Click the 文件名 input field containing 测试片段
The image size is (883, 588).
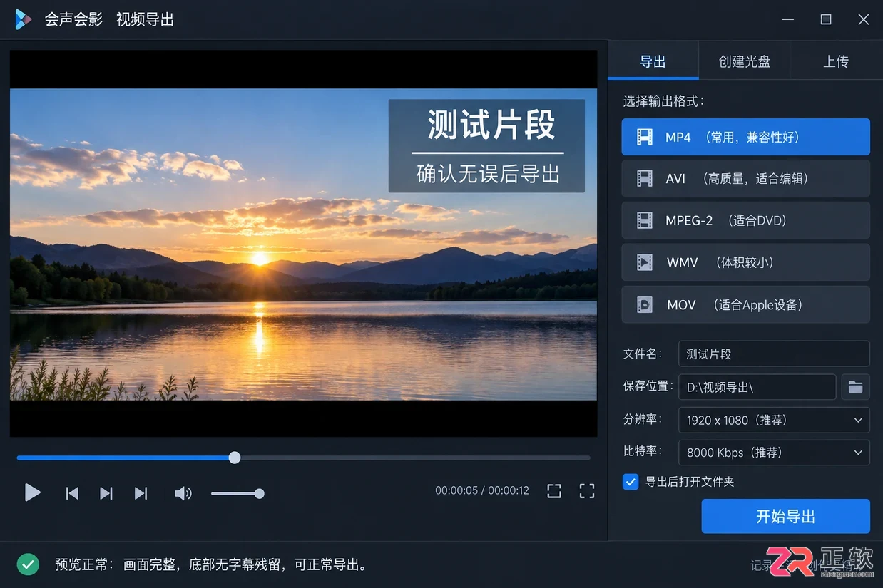pyautogui.click(x=774, y=354)
